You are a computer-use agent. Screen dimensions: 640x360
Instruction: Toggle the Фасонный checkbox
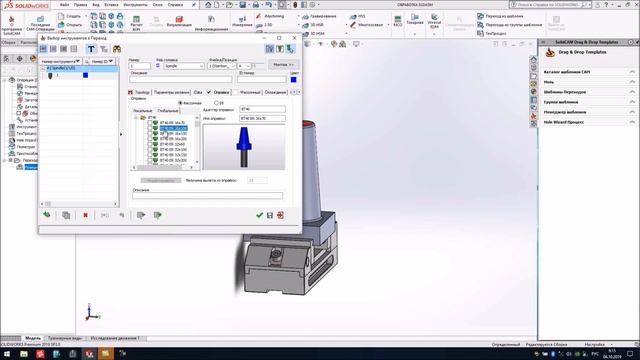tap(236, 92)
